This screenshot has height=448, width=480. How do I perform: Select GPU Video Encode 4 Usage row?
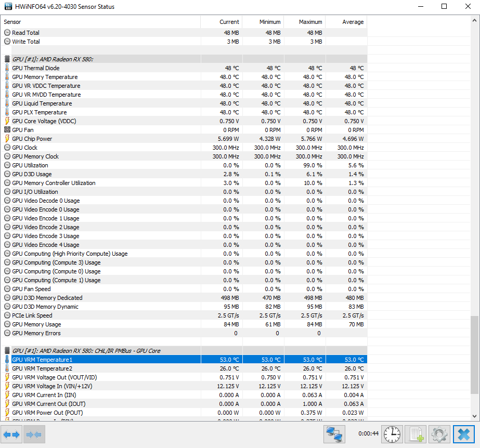[x=184, y=245]
